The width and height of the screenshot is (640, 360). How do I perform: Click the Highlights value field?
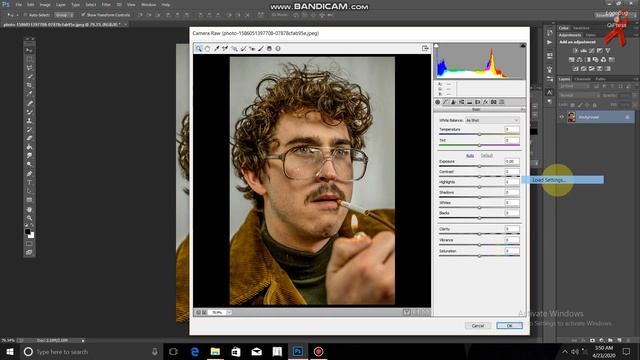click(512, 182)
